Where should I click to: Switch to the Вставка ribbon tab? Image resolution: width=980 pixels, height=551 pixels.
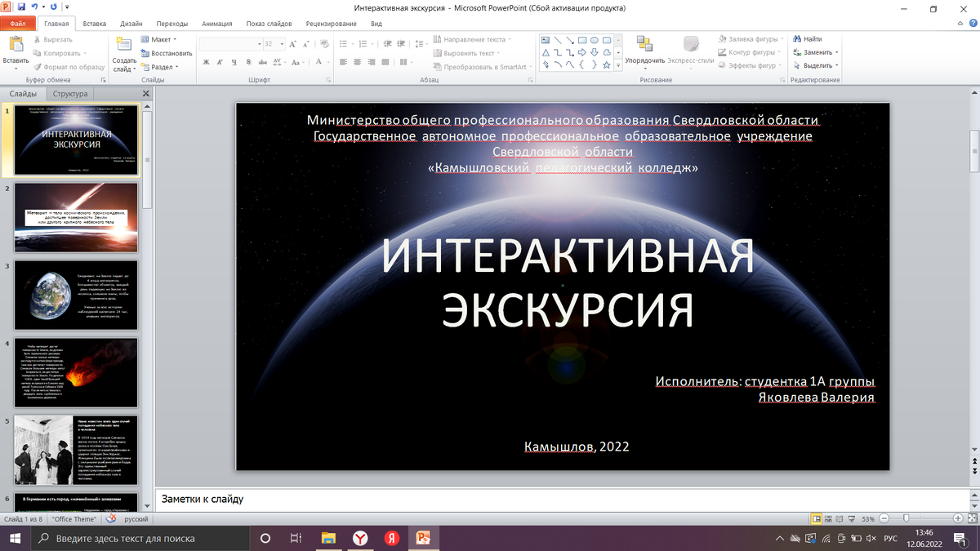click(x=95, y=24)
